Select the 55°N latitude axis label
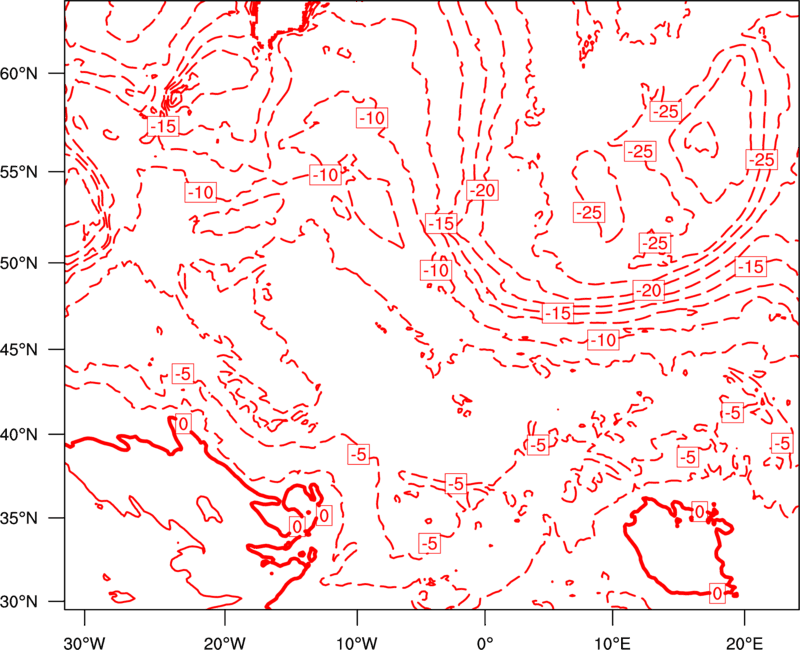This screenshot has height=650, width=800. (x=19, y=172)
